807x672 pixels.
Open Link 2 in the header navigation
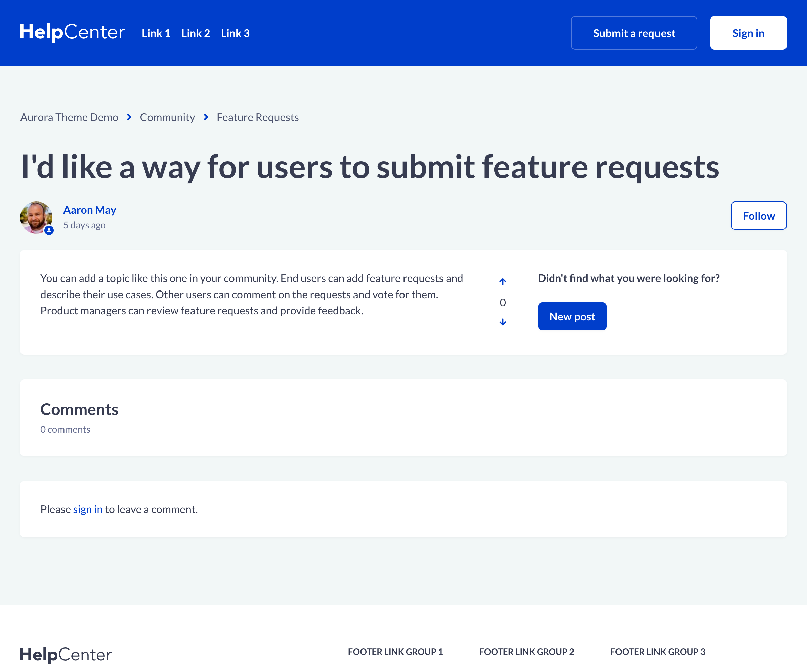tap(195, 33)
